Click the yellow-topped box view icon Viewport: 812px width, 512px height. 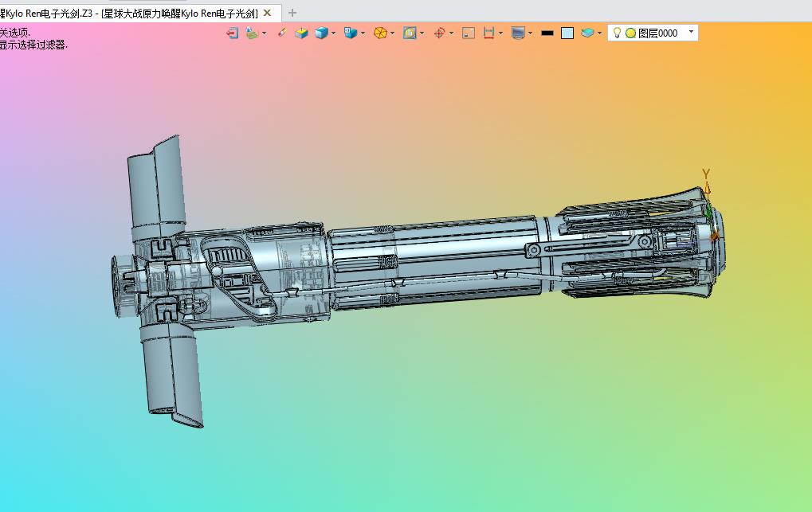pos(301,33)
